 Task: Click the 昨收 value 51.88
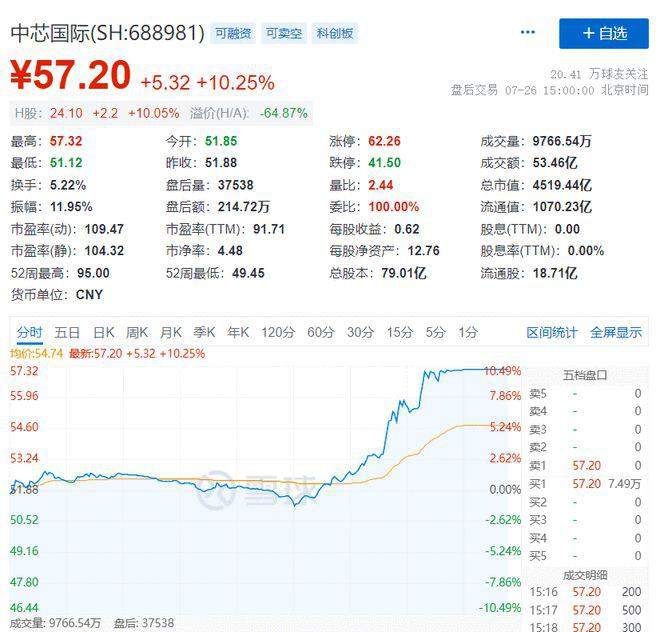(221, 163)
